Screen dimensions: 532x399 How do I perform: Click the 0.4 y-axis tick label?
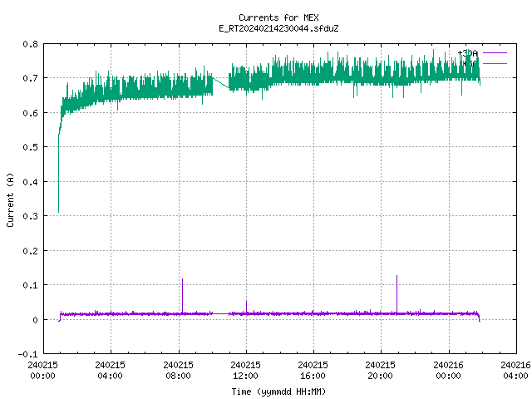[30, 182]
